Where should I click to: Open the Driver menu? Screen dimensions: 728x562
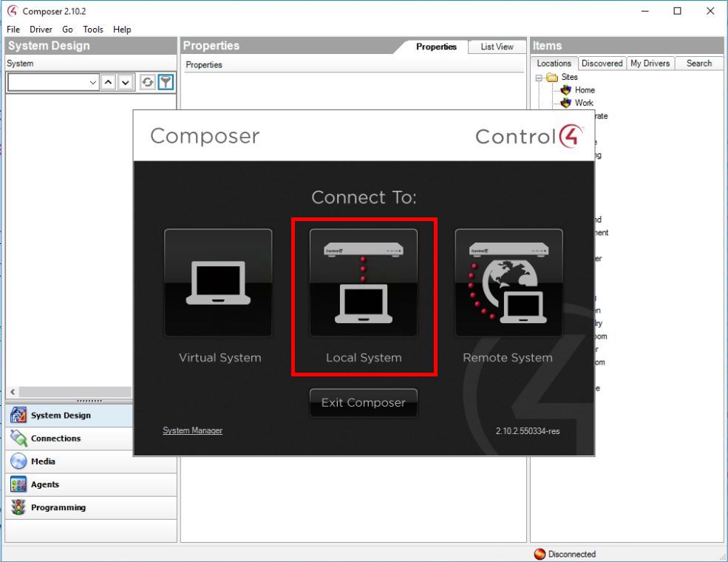pos(41,30)
